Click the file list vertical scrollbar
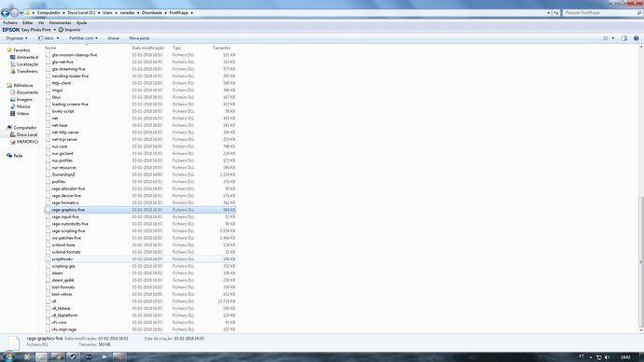The image size is (644, 362). [641, 188]
